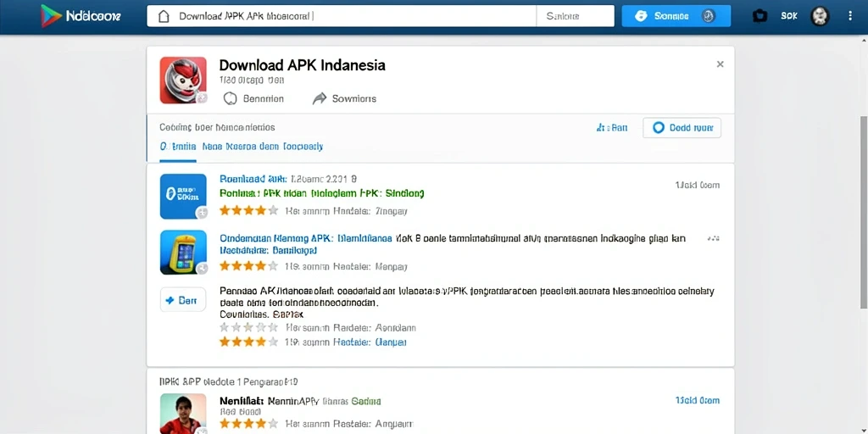Open the "Roanliaad" result title link
This screenshot has width=868, height=434.
(x=253, y=179)
